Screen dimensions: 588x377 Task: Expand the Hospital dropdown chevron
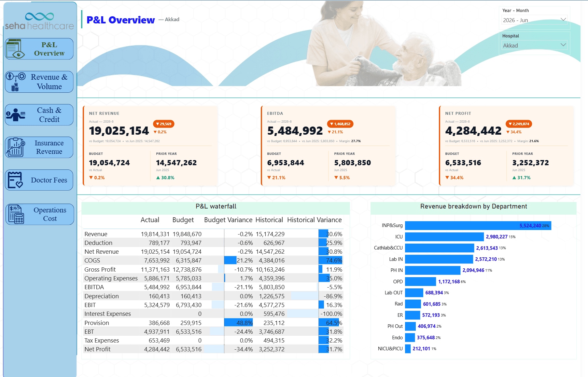coord(563,45)
